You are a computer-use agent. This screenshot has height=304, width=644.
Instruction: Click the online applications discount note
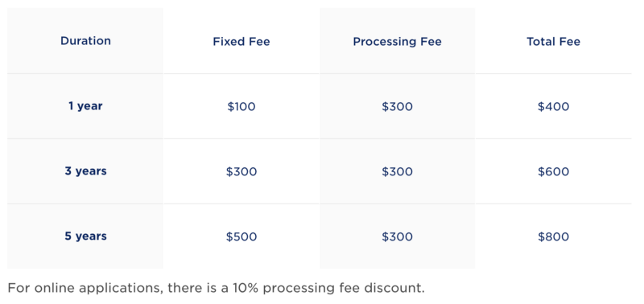216,288
